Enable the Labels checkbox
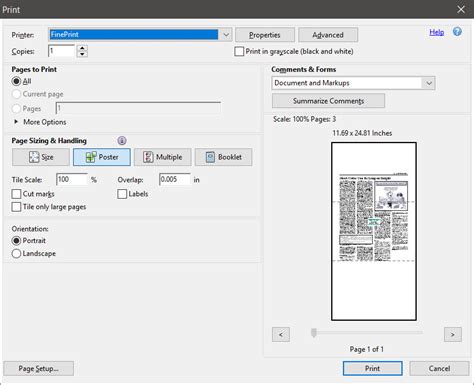 122,194
